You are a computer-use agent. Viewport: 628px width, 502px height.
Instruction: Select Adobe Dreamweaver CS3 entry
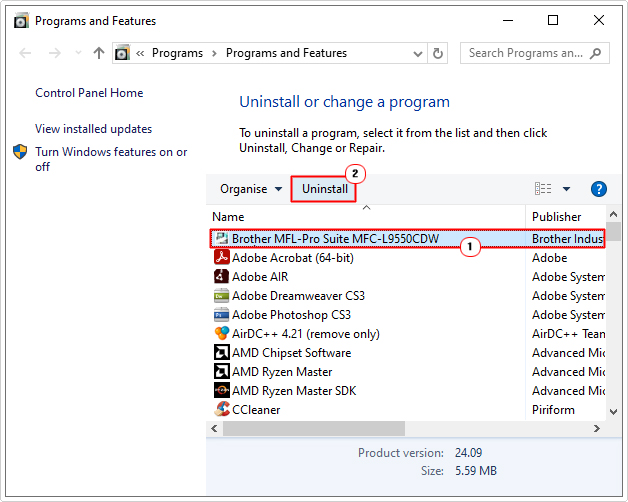298,296
